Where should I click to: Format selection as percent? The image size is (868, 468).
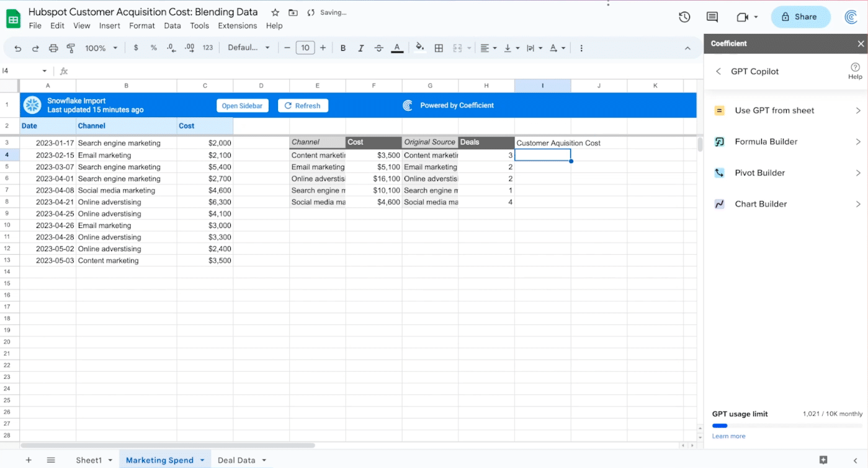pos(153,48)
